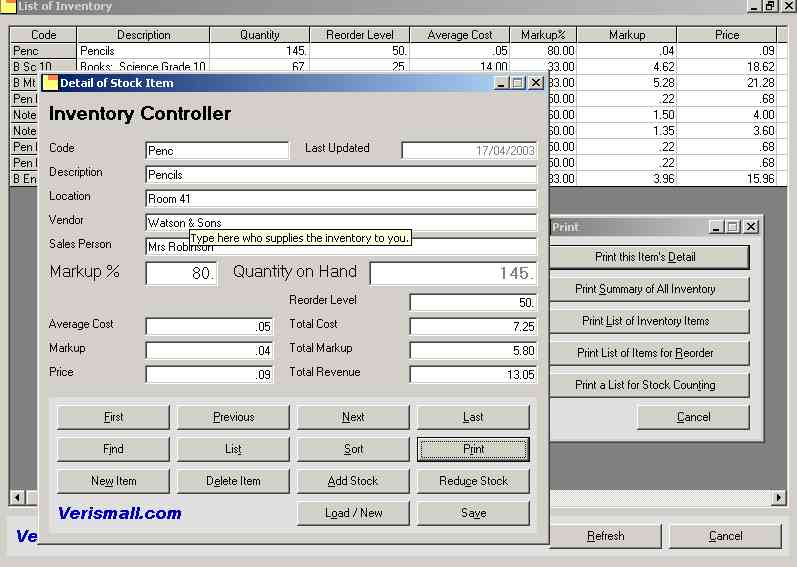Click the Print button in detail window
The image size is (797, 567).
click(x=473, y=449)
